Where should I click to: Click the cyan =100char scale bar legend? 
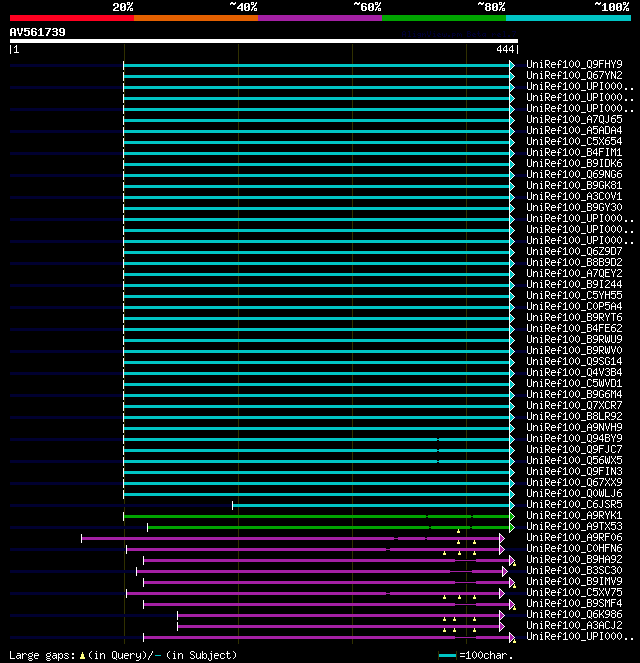coord(447,655)
